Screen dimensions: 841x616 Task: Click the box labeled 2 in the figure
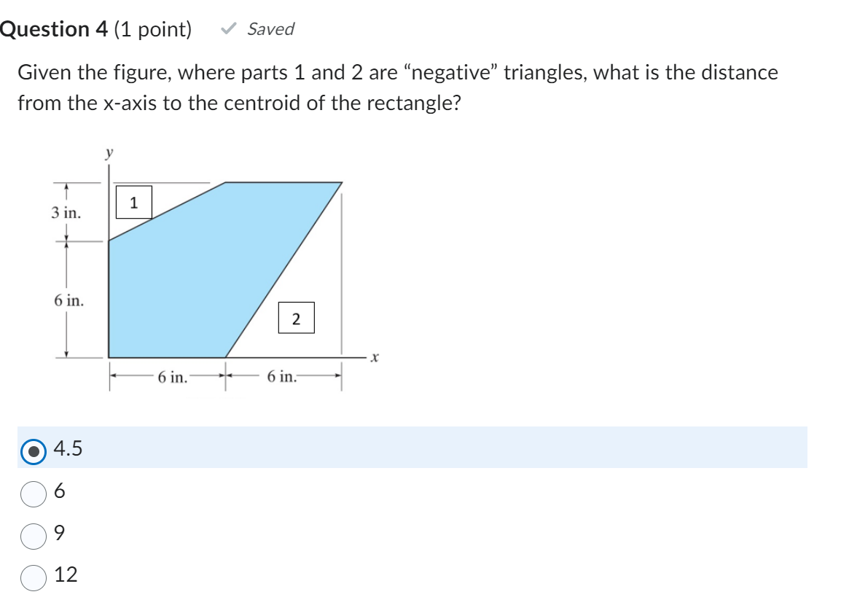pos(297,318)
